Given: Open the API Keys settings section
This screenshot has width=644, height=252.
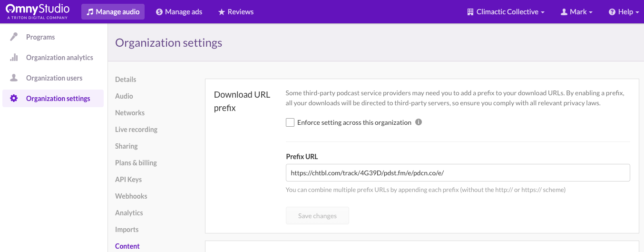Looking at the screenshot, I should tap(128, 180).
